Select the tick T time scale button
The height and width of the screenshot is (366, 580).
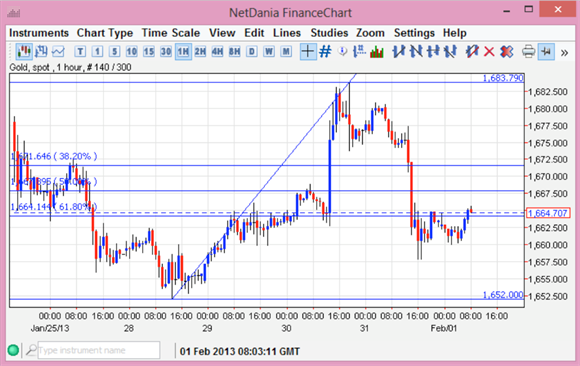80,51
